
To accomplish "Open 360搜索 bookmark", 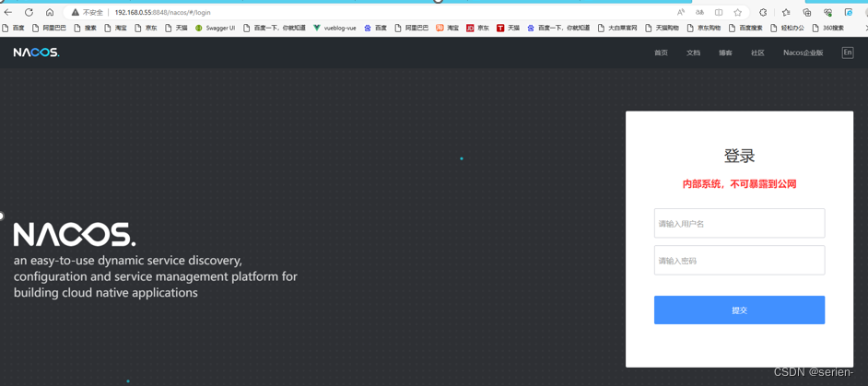I will pyautogui.click(x=828, y=28).
